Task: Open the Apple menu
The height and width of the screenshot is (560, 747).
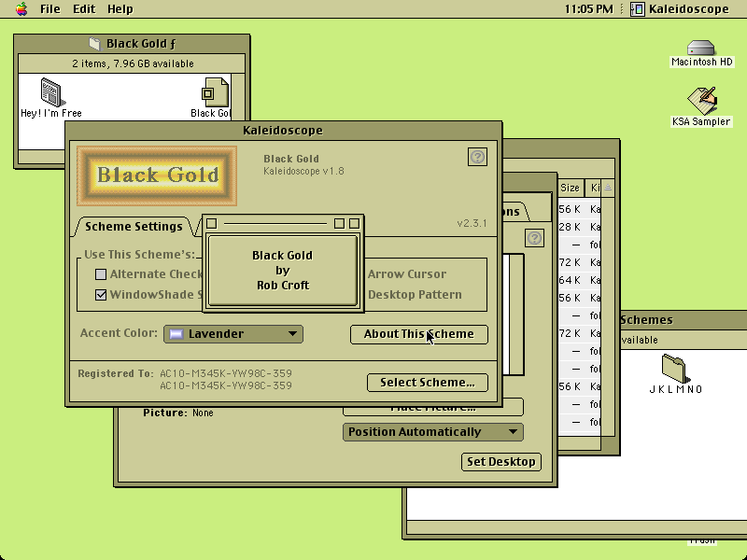Action: pyautogui.click(x=21, y=9)
